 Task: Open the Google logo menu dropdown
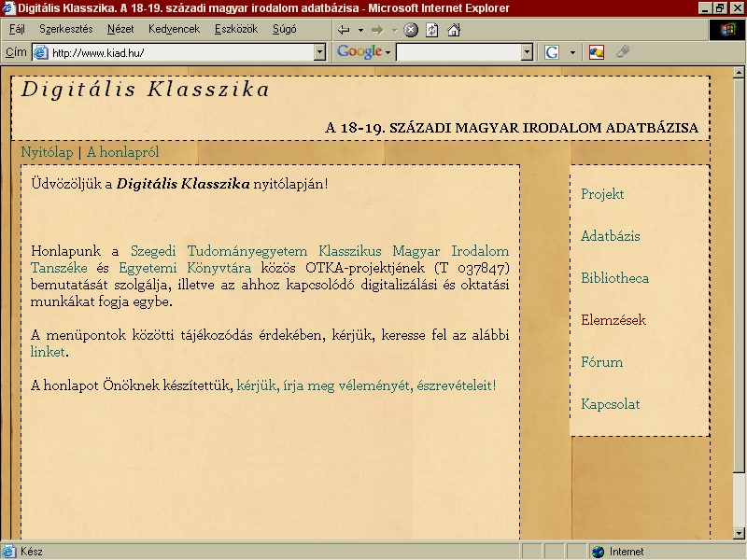388,52
